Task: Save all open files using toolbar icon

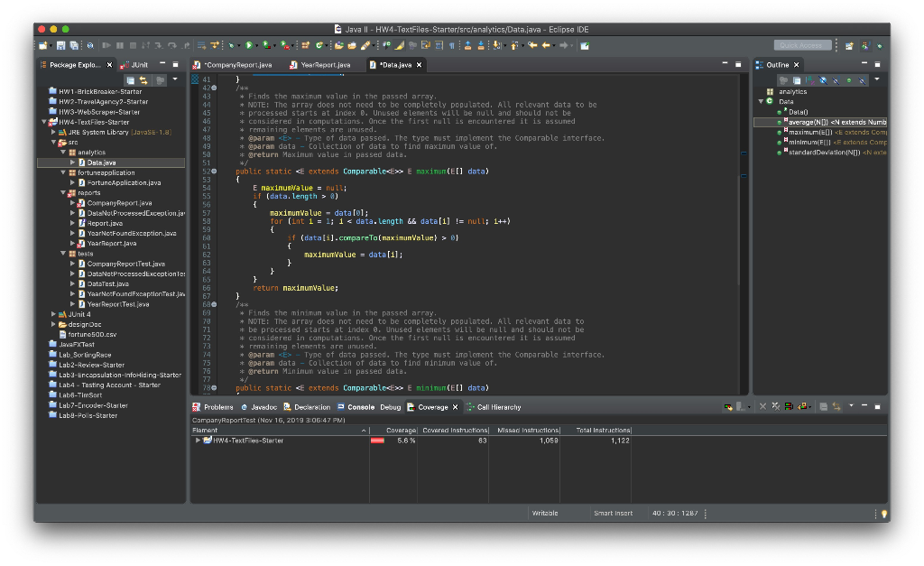Action: [x=74, y=44]
